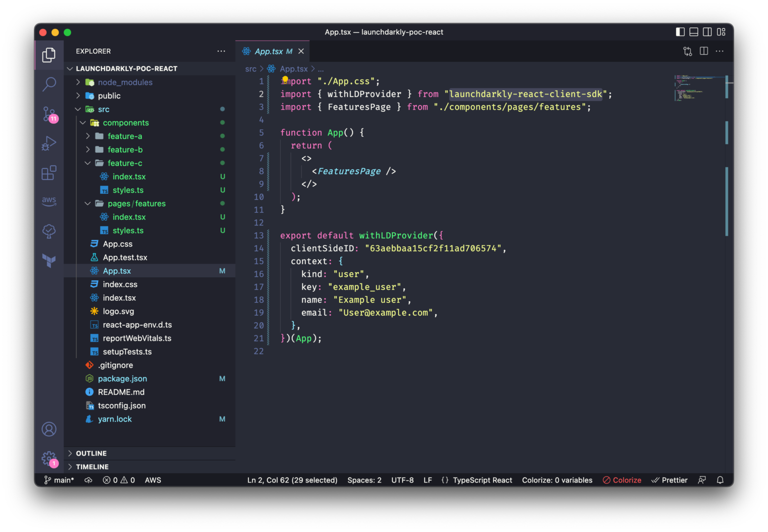Open the Search view in activity bar
768x532 pixels.
49,84
